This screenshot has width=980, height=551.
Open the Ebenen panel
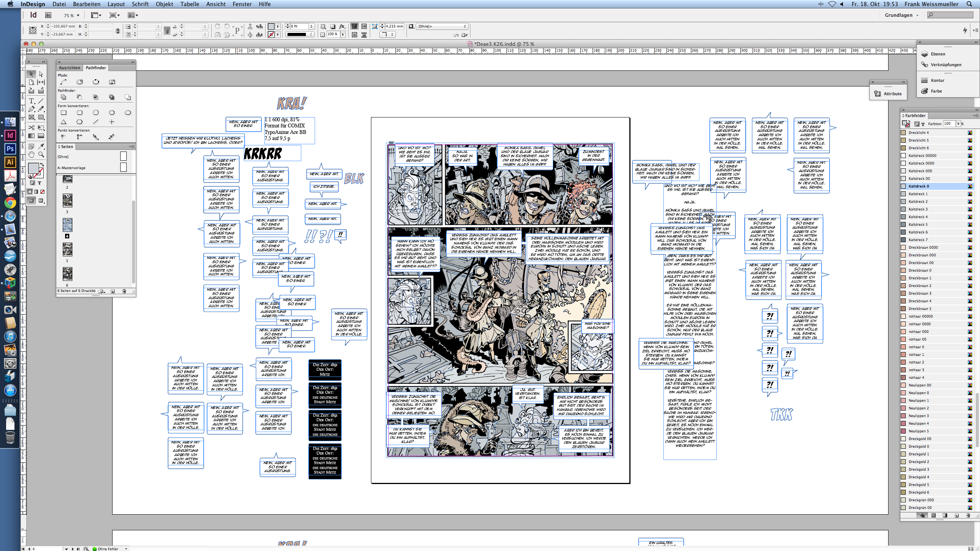click(x=938, y=54)
